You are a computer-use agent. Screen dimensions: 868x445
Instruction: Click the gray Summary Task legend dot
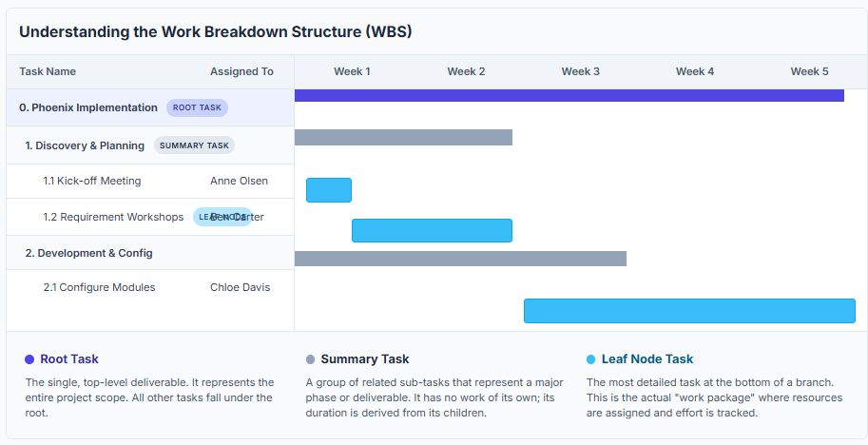(310, 359)
